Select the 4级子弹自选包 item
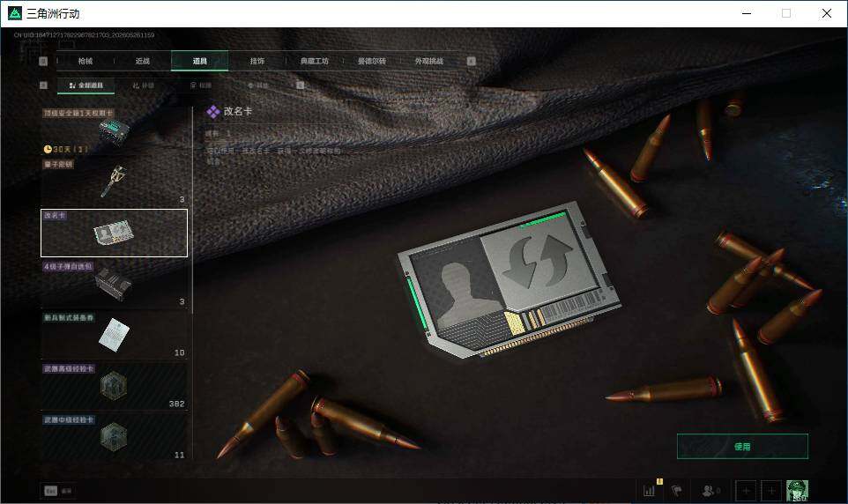Viewport: 848px width, 504px height. tap(114, 284)
